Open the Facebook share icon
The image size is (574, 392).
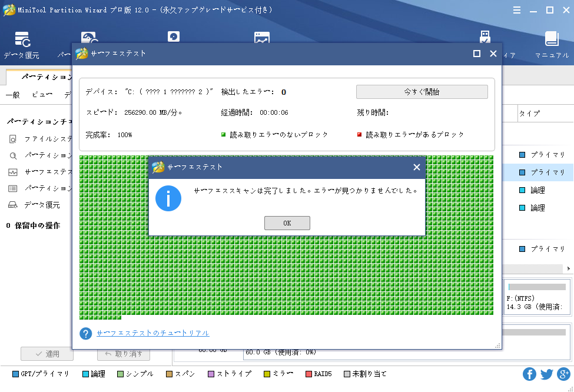coord(529,374)
